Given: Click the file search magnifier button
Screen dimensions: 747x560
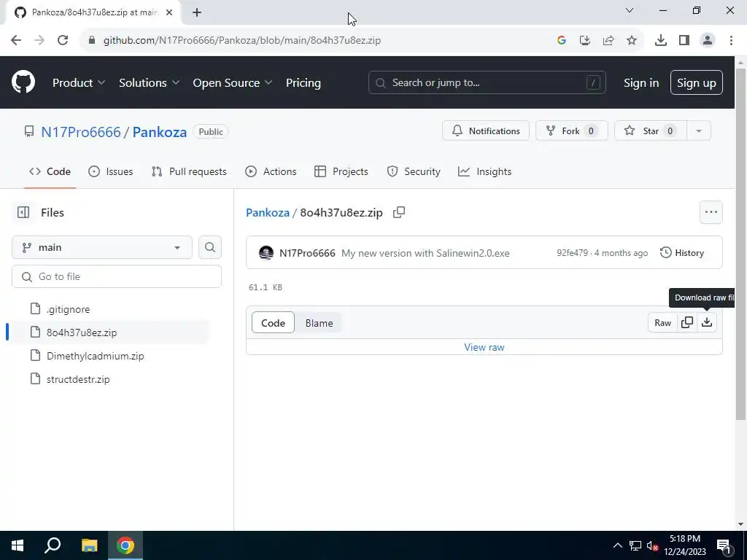Looking at the screenshot, I should tap(209, 247).
